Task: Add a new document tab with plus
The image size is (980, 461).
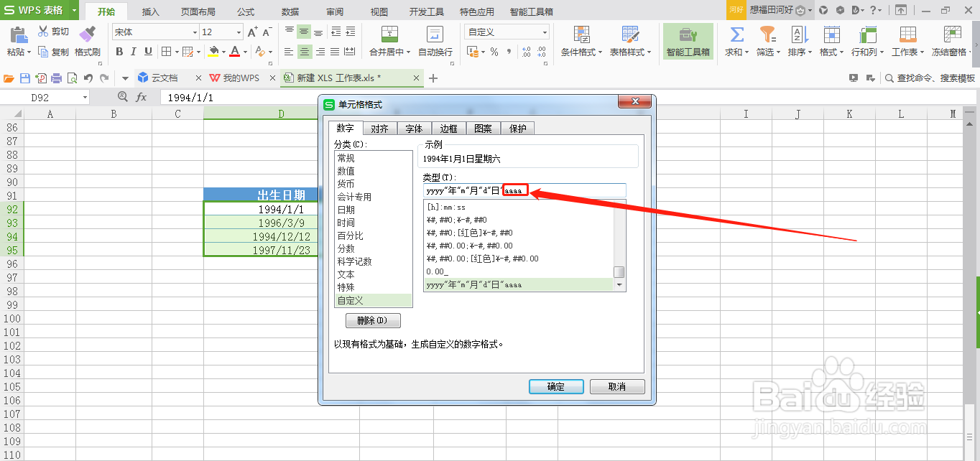Action: point(433,78)
